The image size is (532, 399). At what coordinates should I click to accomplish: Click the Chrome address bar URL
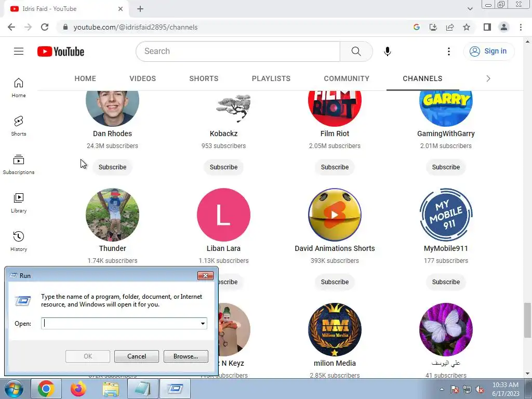pyautogui.click(x=136, y=27)
